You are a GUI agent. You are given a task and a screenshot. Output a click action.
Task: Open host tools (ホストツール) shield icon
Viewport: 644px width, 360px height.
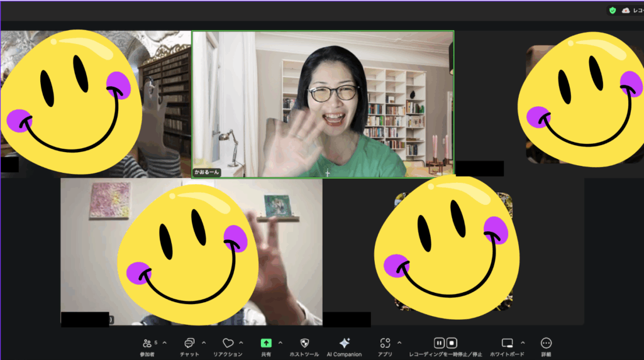coord(304,344)
